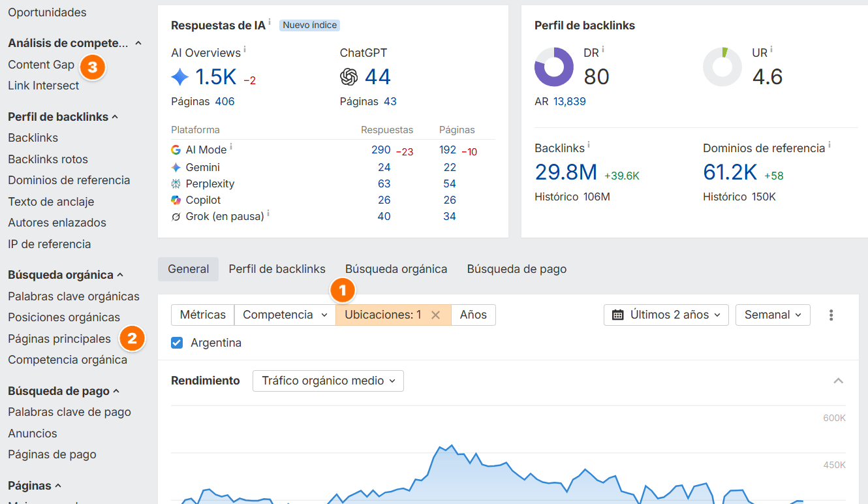868x504 pixels.
Task: Open Palabras clave de pago report
Action: (x=69, y=412)
